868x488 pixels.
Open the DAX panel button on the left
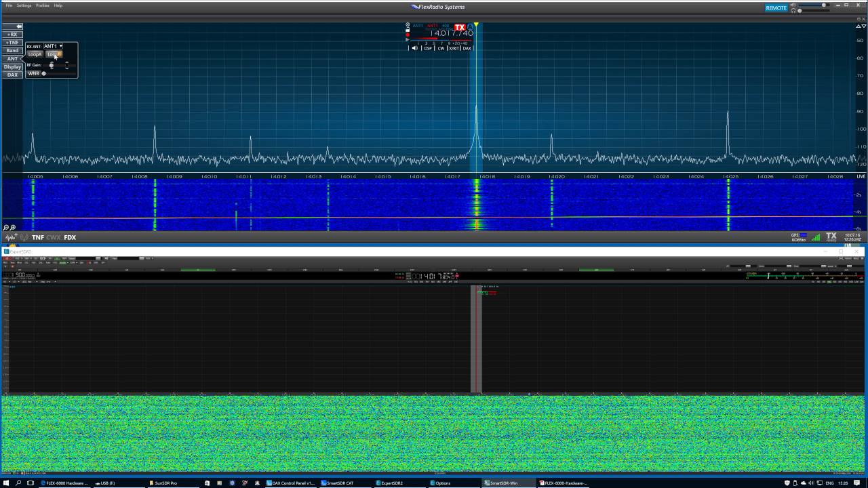click(x=12, y=75)
